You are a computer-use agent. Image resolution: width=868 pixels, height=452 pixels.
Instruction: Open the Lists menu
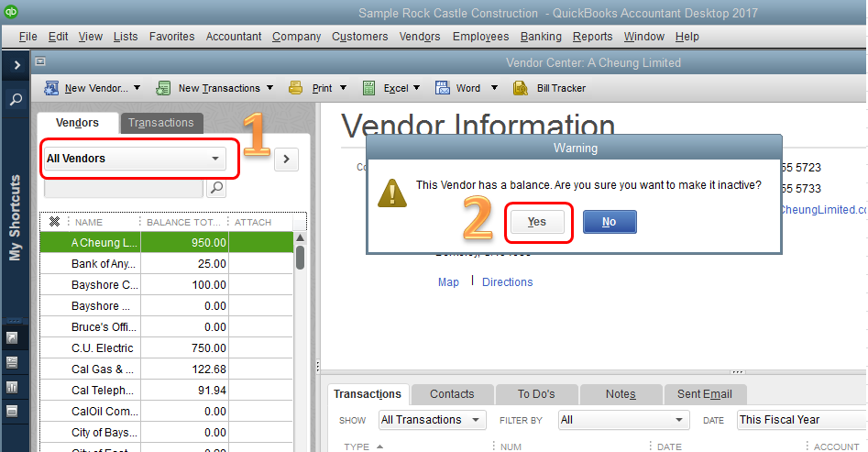126,37
